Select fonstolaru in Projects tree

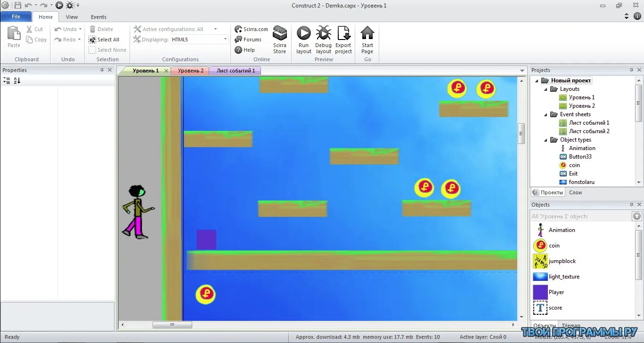[x=577, y=182]
